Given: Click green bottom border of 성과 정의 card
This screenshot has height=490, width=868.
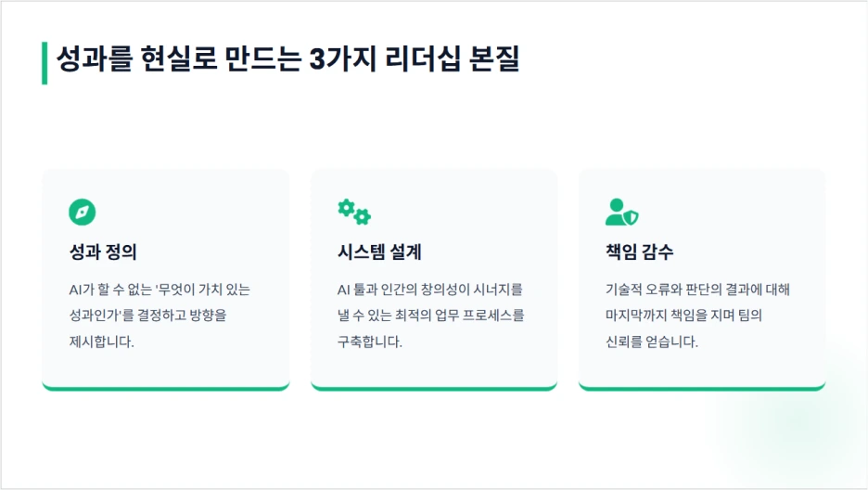Looking at the screenshot, I should point(166,388).
